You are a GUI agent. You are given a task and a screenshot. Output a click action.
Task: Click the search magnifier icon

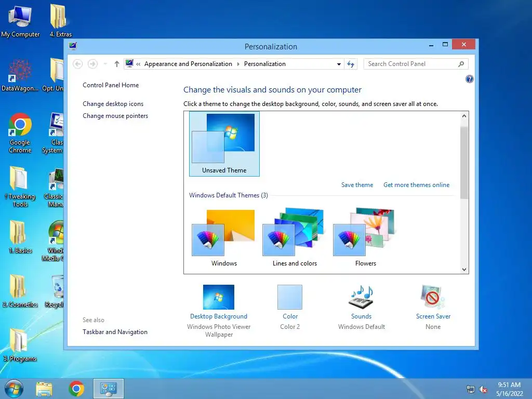click(461, 64)
